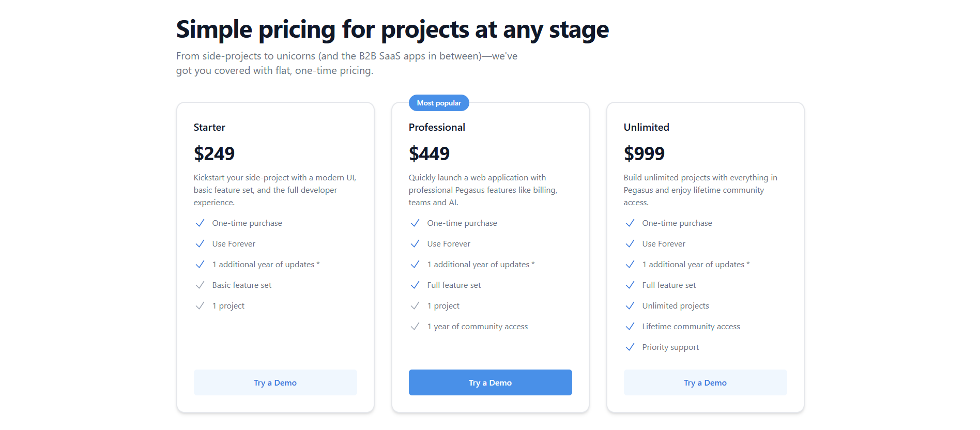Select the Most popular badge
980x430 pixels.
pyautogui.click(x=439, y=102)
